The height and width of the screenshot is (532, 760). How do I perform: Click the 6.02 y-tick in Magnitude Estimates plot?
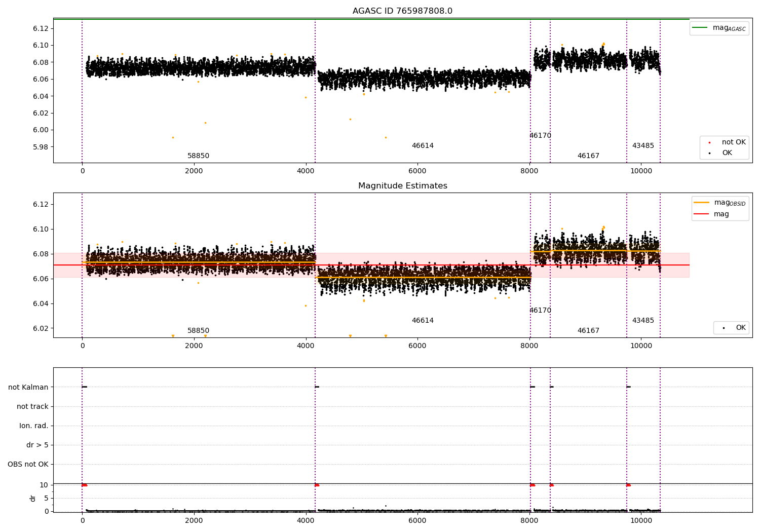(x=41, y=328)
